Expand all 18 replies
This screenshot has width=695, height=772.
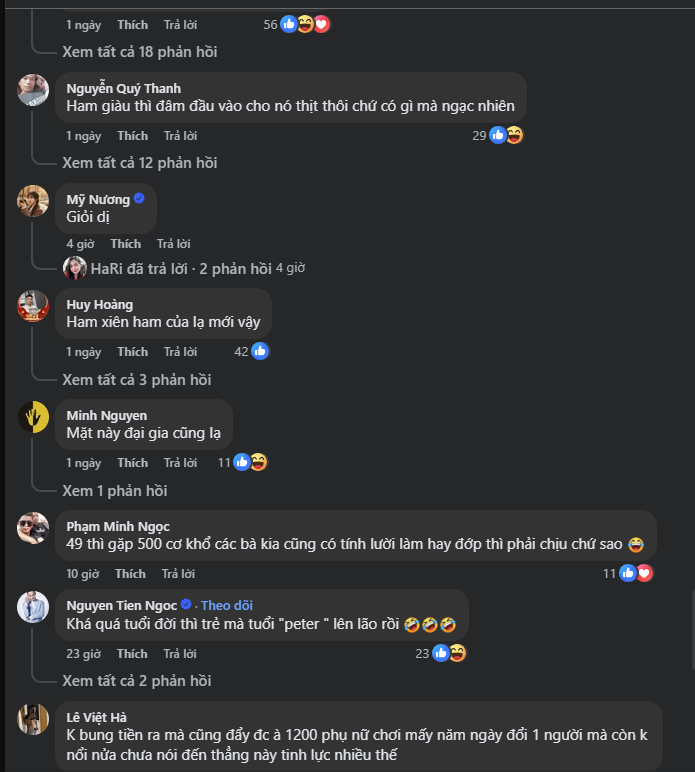139,51
